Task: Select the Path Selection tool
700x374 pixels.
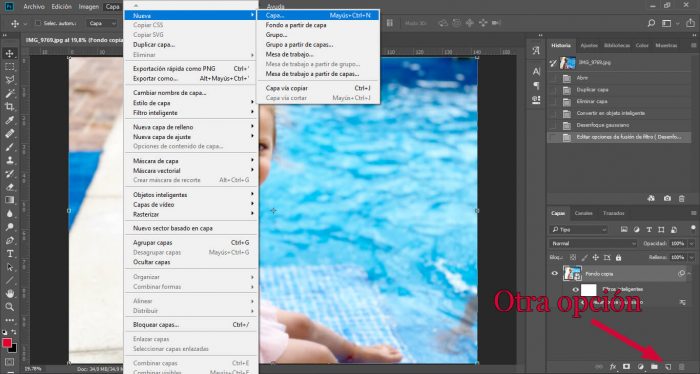Action: (x=9, y=267)
